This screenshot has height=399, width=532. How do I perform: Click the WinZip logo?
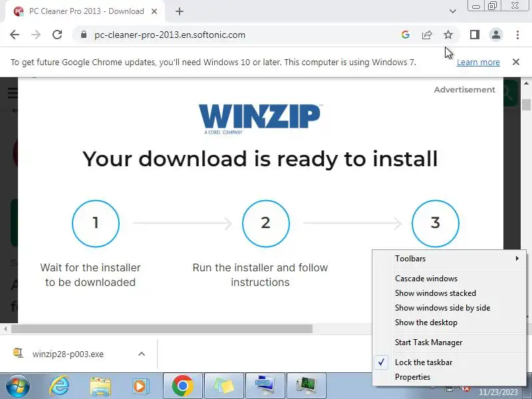pyautogui.click(x=260, y=119)
